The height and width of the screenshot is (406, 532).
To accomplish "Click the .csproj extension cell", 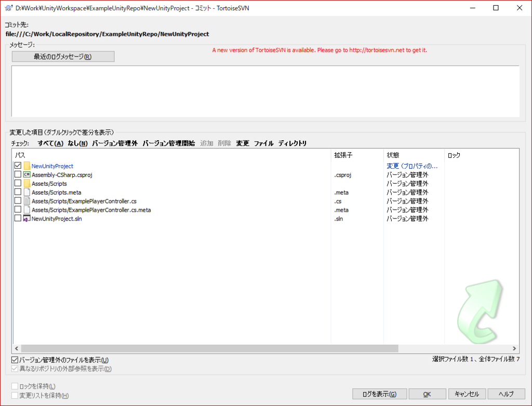I will click(x=343, y=175).
